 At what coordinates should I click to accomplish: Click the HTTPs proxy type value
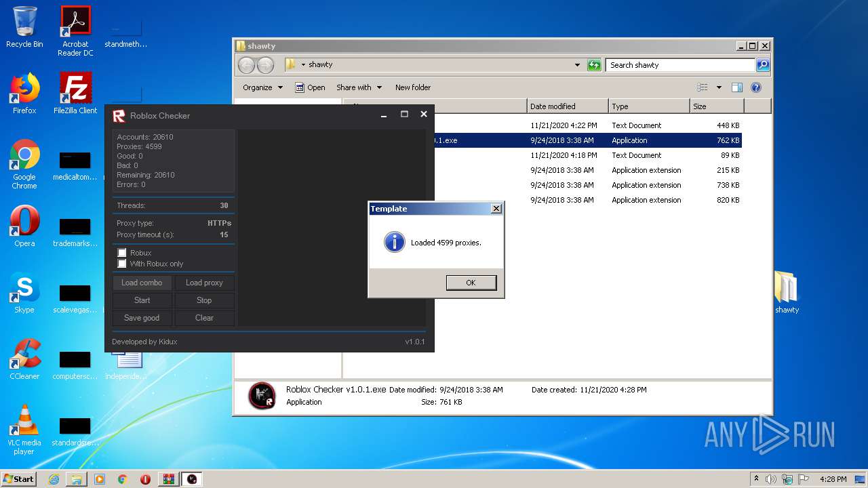coord(219,223)
